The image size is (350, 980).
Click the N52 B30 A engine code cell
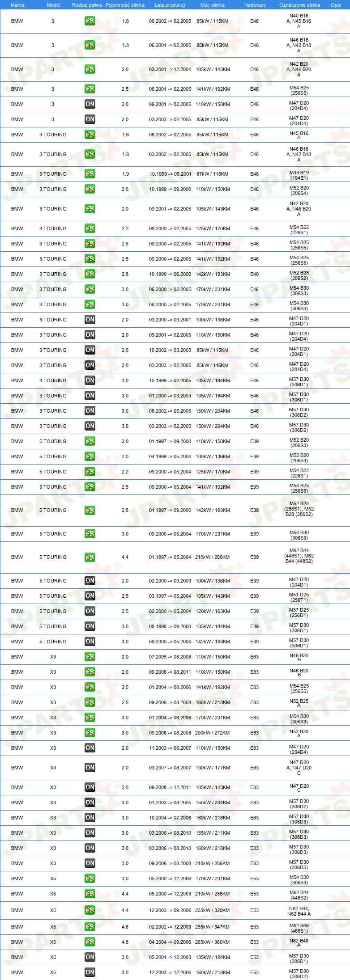(x=299, y=733)
